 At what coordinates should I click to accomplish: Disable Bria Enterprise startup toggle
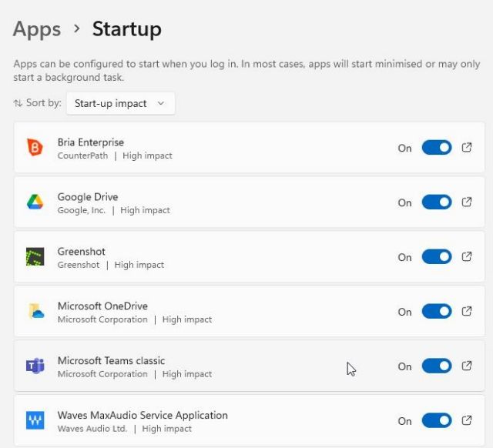437,148
